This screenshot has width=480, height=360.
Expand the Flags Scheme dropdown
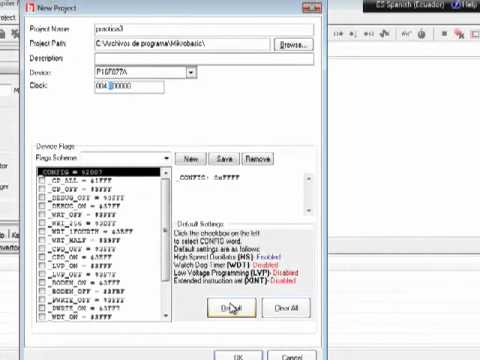pyautogui.click(x=166, y=158)
